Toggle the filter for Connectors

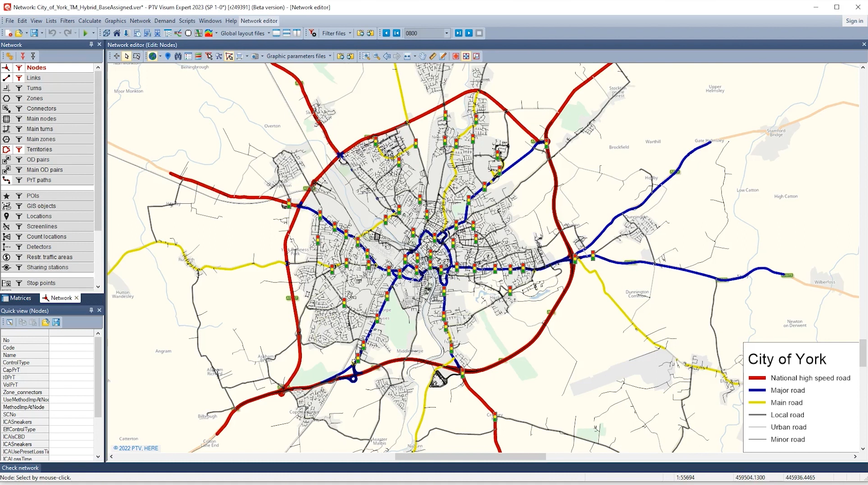(x=19, y=109)
